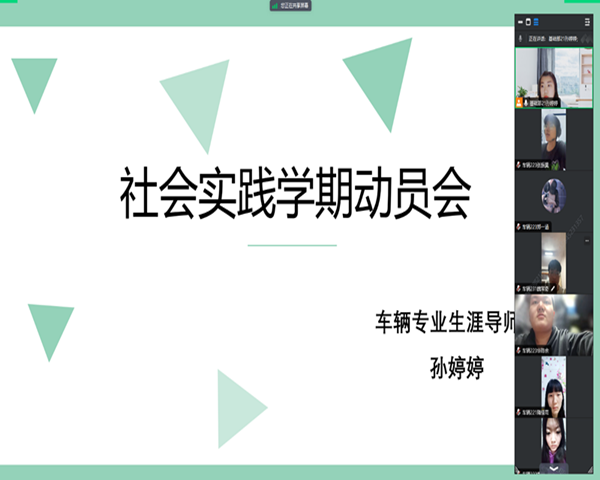This screenshot has width=600, height=480.
Task: Select the second participant's video in black clothing
Action: click(554, 138)
